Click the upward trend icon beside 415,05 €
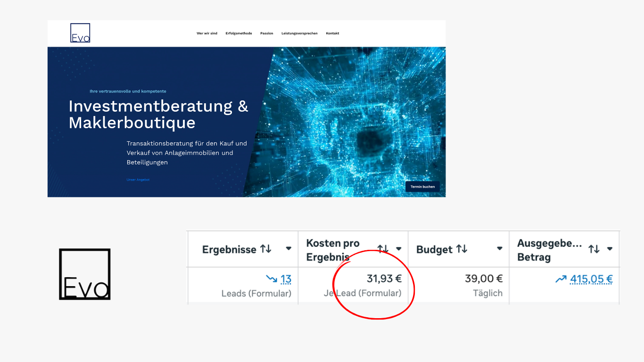The height and width of the screenshot is (362, 644). pyautogui.click(x=561, y=279)
